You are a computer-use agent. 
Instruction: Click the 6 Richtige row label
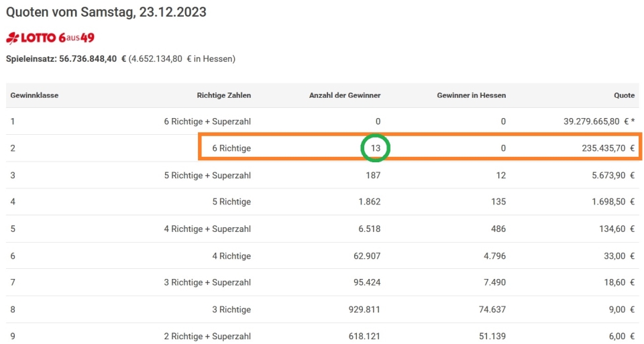pyautogui.click(x=231, y=148)
